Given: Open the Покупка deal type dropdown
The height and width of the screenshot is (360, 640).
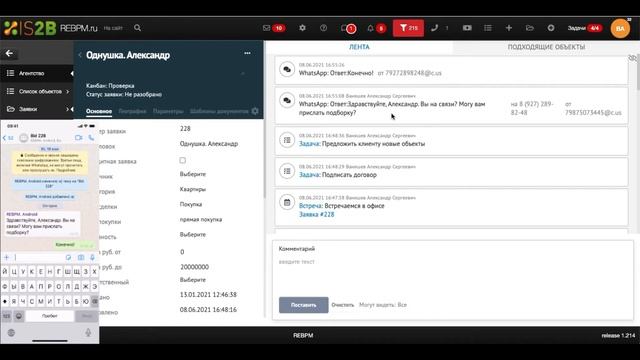Looking at the screenshot, I should 191,204.
